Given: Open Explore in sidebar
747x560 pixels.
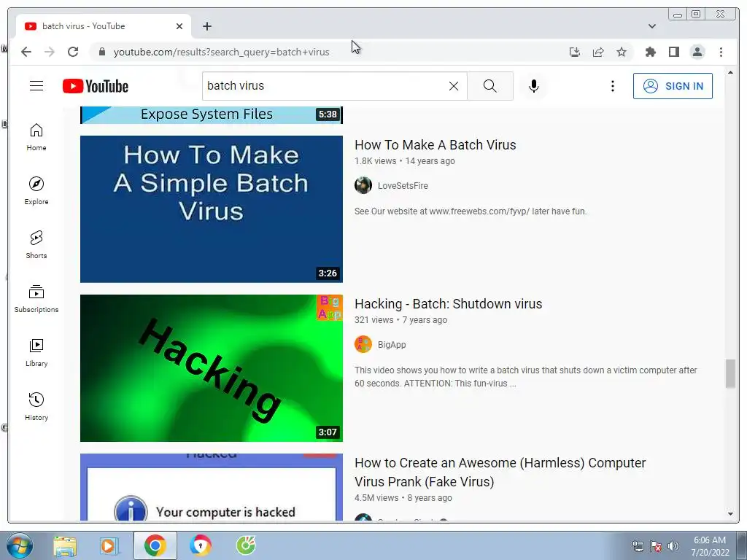Looking at the screenshot, I should click(36, 190).
